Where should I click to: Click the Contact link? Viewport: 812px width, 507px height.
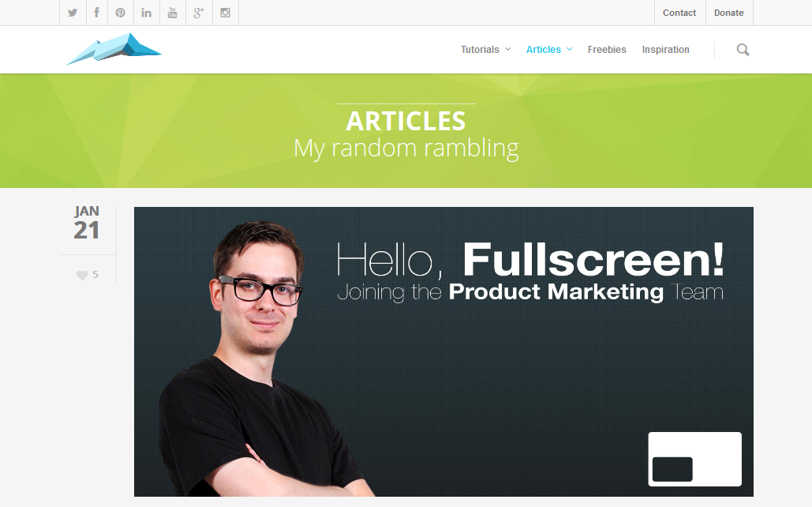(x=679, y=13)
